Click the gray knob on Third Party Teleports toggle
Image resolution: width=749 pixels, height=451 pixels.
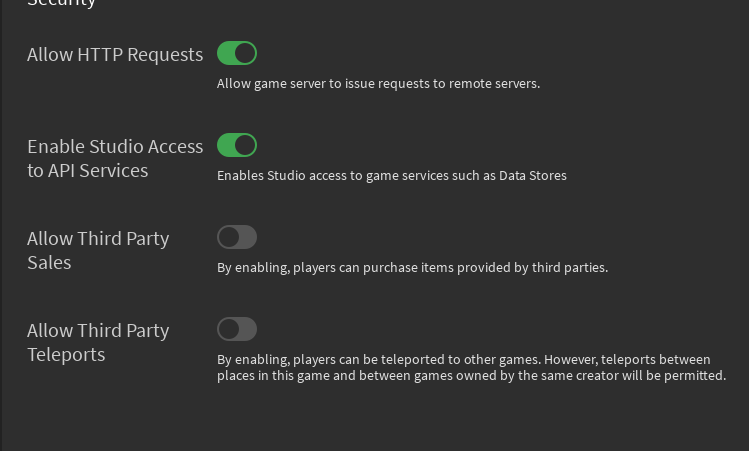229,329
